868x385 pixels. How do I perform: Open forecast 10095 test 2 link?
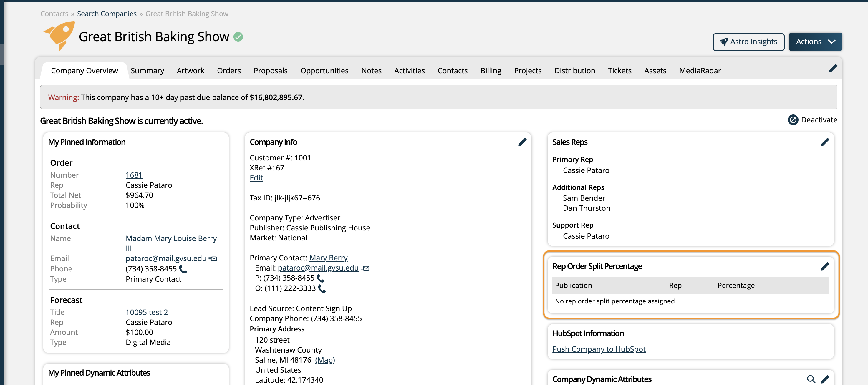(147, 312)
